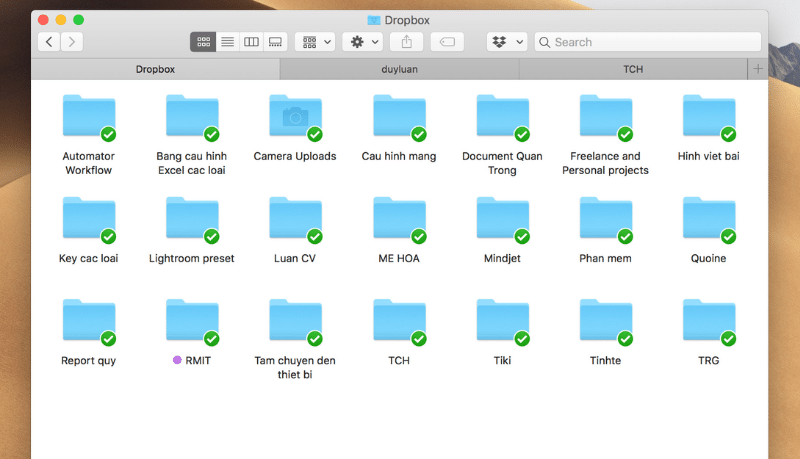800x459 pixels.
Task: Click the "Hinh viet bai" folder name
Action: pyautogui.click(x=709, y=156)
